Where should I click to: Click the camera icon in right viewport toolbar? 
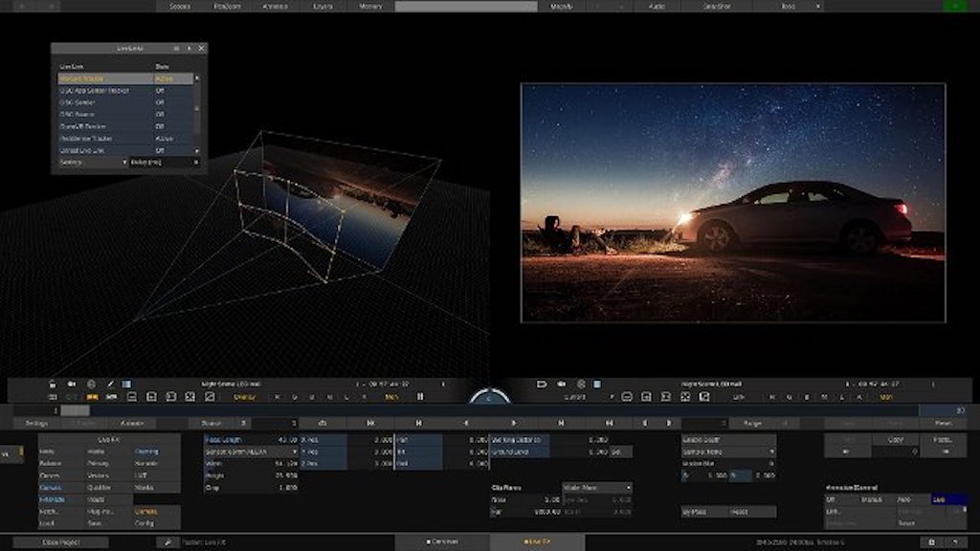561,384
